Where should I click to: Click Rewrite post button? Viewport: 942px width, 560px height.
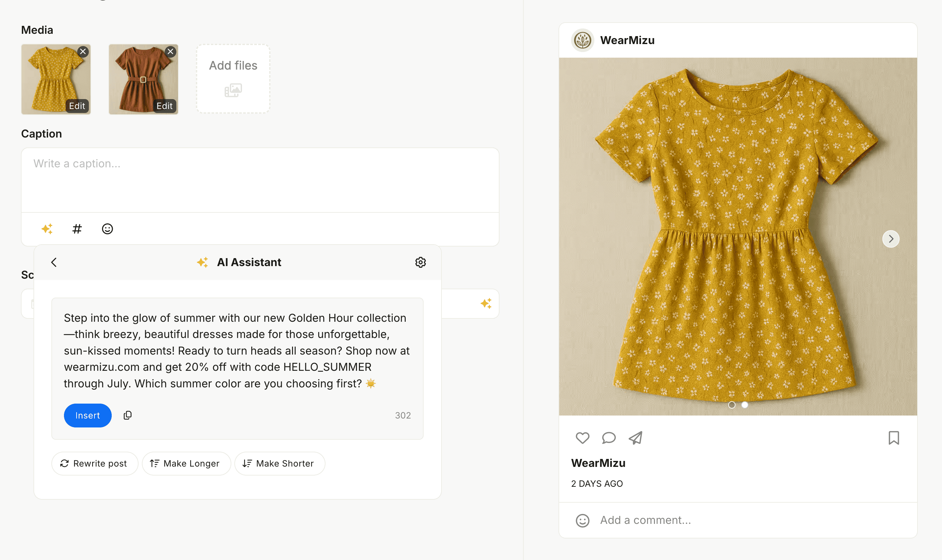click(x=94, y=463)
